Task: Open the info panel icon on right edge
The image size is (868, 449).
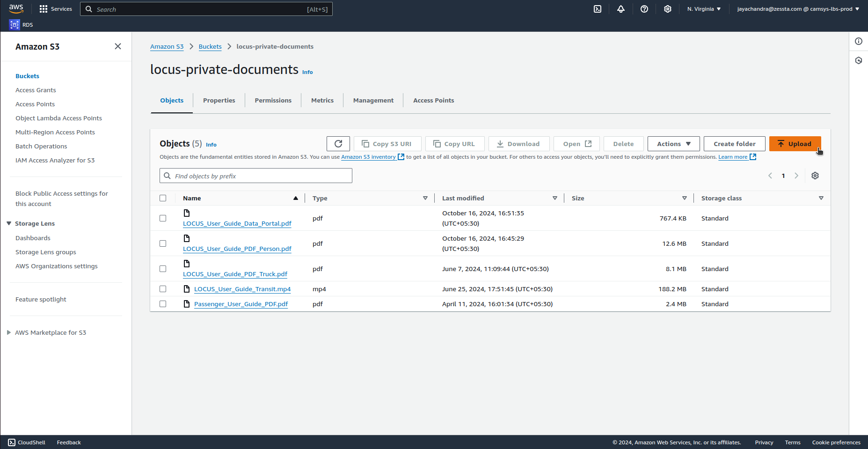Action: [859, 41]
